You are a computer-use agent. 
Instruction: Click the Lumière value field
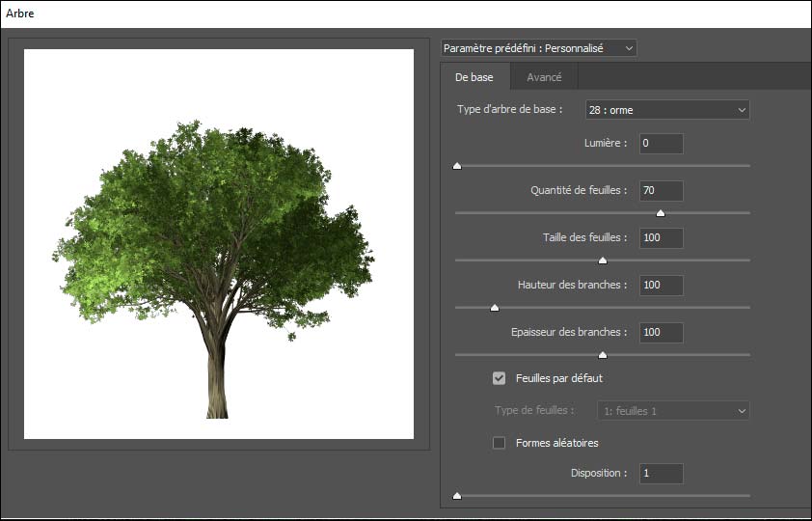point(661,144)
